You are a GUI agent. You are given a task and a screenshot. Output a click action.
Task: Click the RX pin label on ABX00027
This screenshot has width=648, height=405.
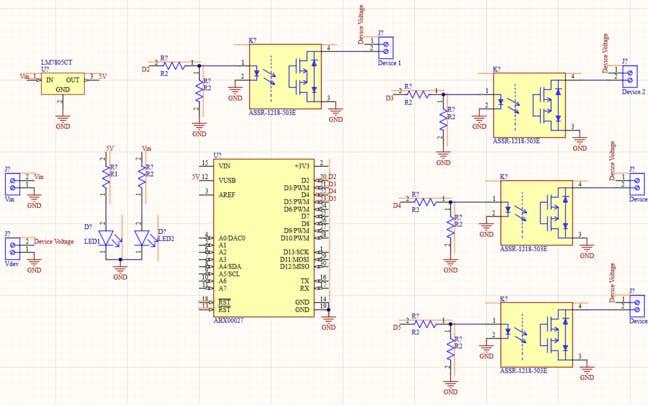pos(305,288)
